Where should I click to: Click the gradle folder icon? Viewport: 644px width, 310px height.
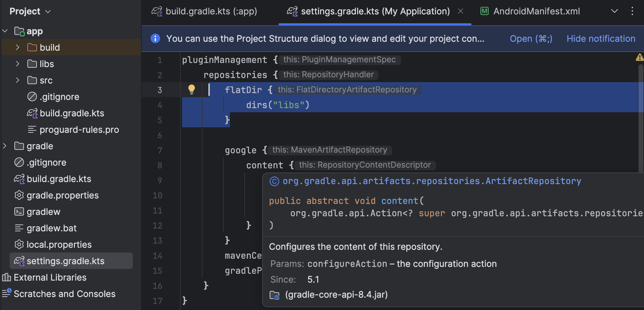(x=19, y=146)
